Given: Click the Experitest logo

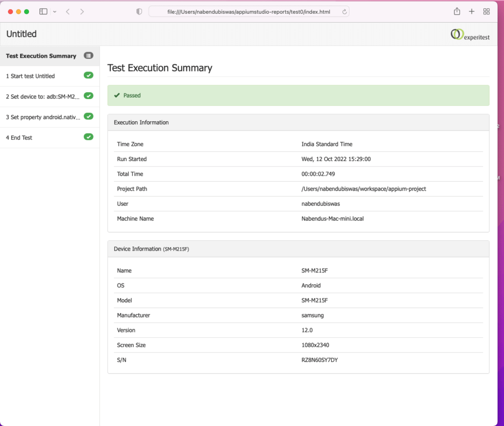Looking at the screenshot, I should [x=470, y=34].
